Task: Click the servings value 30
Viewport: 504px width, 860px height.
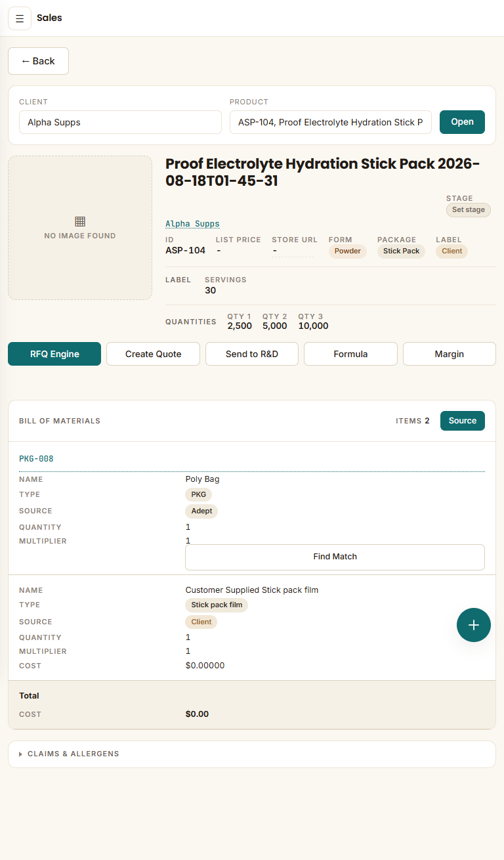Action: pos(210,291)
